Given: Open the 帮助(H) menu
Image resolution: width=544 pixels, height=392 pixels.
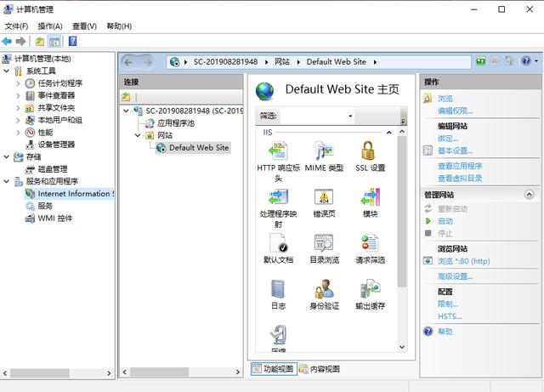Looking at the screenshot, I should [119, 26].
